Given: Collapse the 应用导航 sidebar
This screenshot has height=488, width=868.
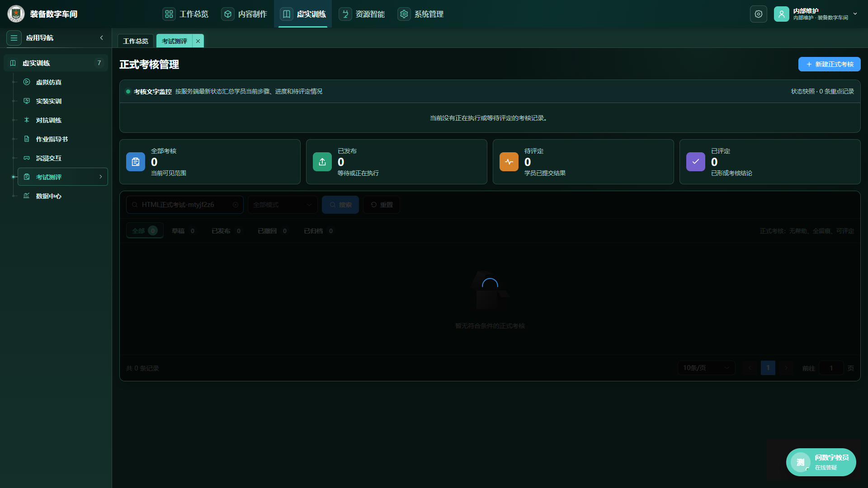Looking at the screenshot, I should click(102, 38).
